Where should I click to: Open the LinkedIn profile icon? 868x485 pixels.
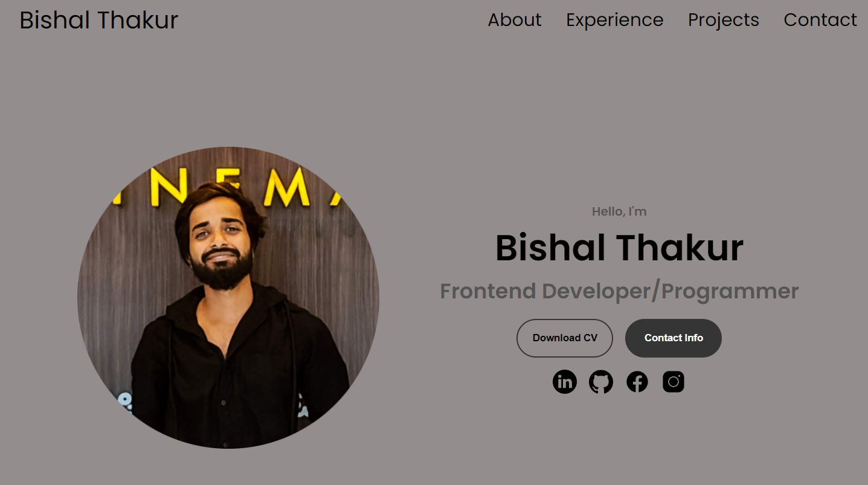pos(565,382)
